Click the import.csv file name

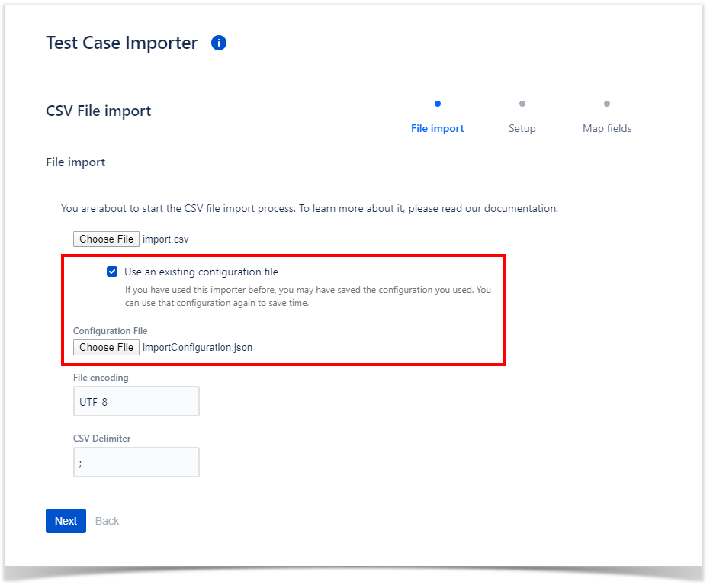(x=165, y=239)
